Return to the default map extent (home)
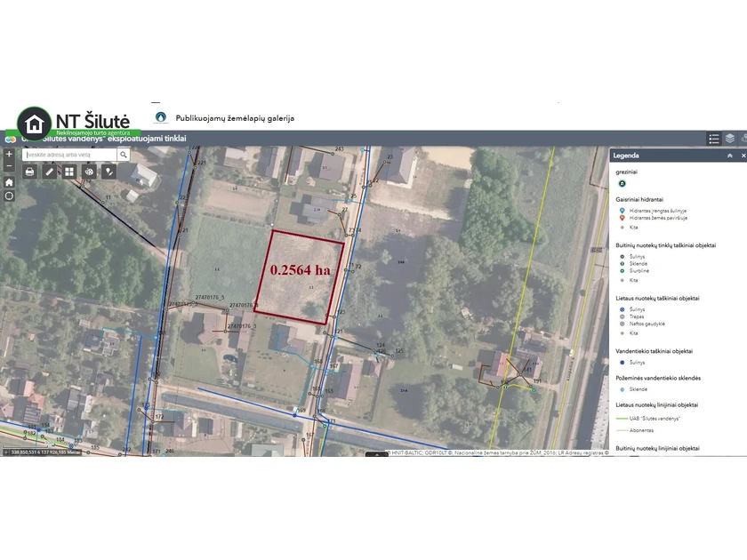This screenshot has width=747, height=560. coord(9,182)
